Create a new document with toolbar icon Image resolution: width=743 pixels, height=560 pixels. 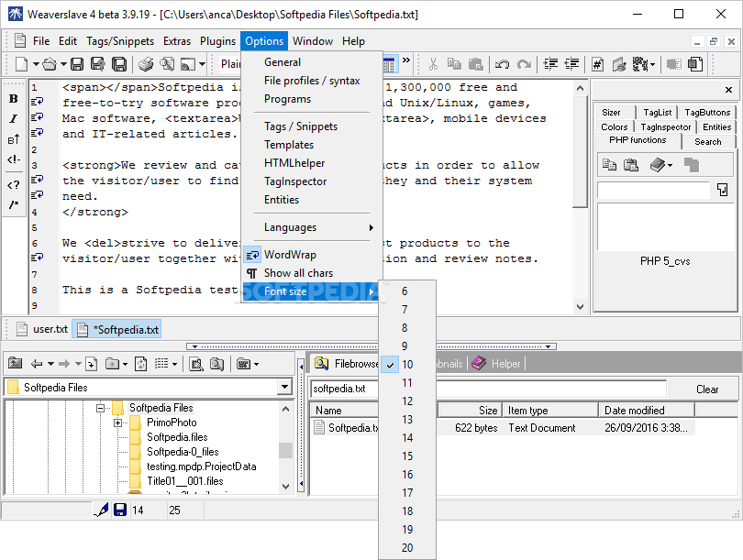[x=21, y=64]
